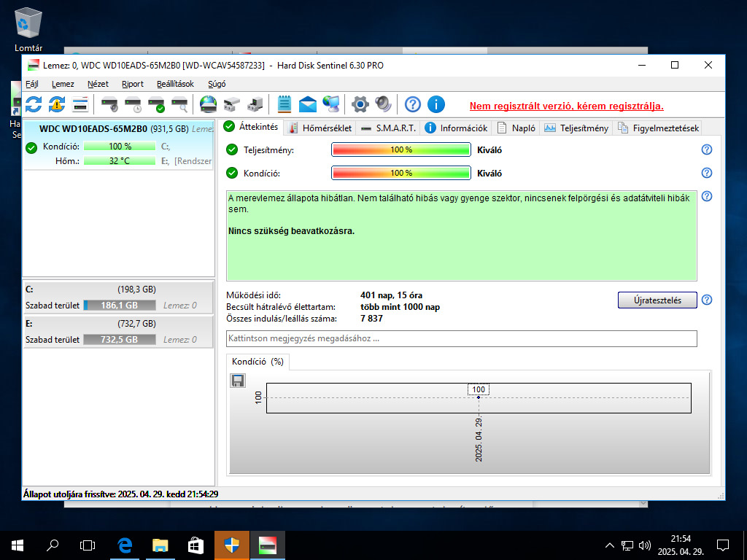Click the E: free space 732,5 GB bar

point(120,340)
